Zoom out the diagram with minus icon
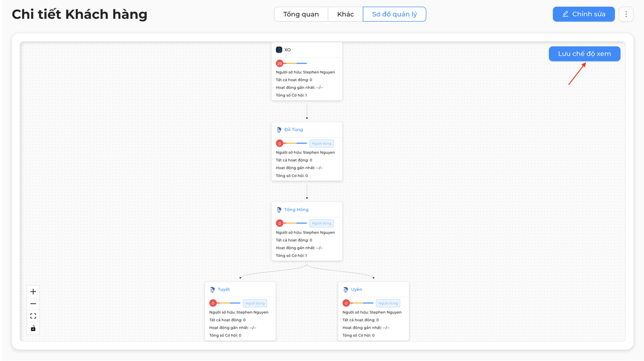Viewport: 644px width, 361px height. coord(33,304)
